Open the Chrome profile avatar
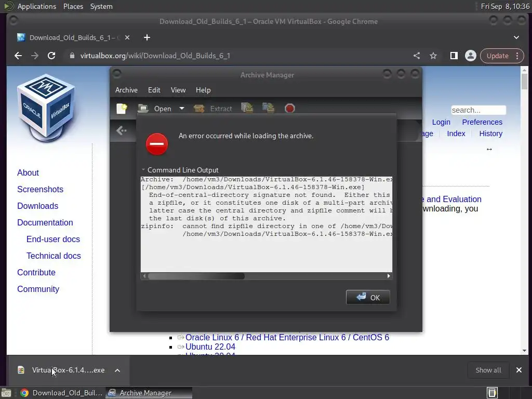The width and height of the screenshot is (532, 399). (x=471, y=56)
